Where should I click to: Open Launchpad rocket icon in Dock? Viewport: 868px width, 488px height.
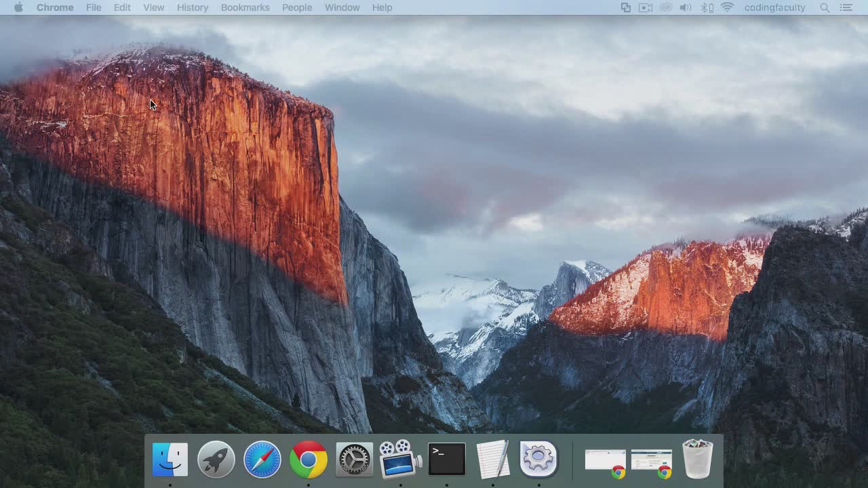(x=216, y=460)
